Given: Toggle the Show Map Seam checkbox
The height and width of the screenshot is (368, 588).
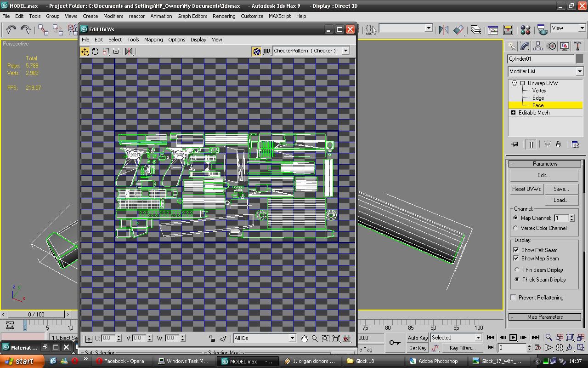Looking at the screenshot, I should (x=516, y=259).
